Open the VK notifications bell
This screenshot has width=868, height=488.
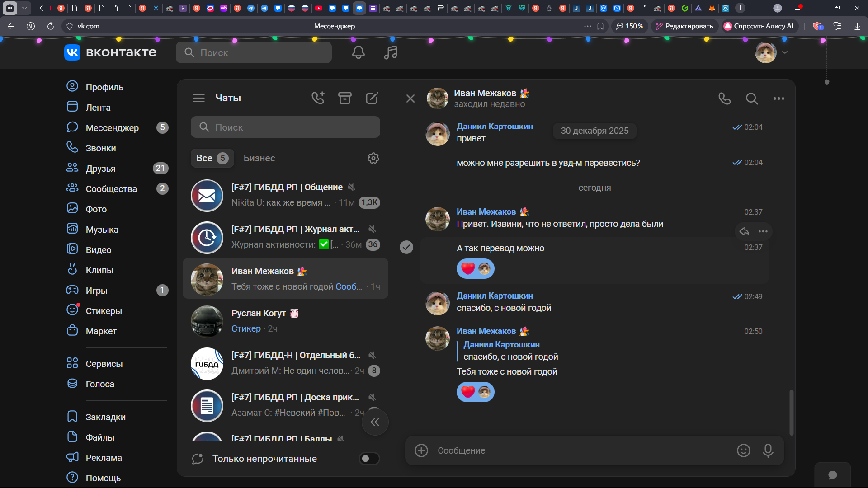click(x=358, y=52)
